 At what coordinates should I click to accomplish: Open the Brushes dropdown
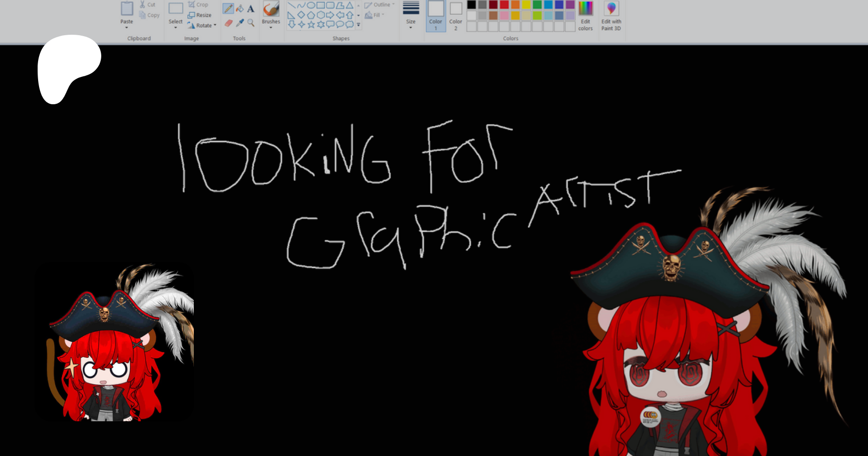(x=271, y=24)
